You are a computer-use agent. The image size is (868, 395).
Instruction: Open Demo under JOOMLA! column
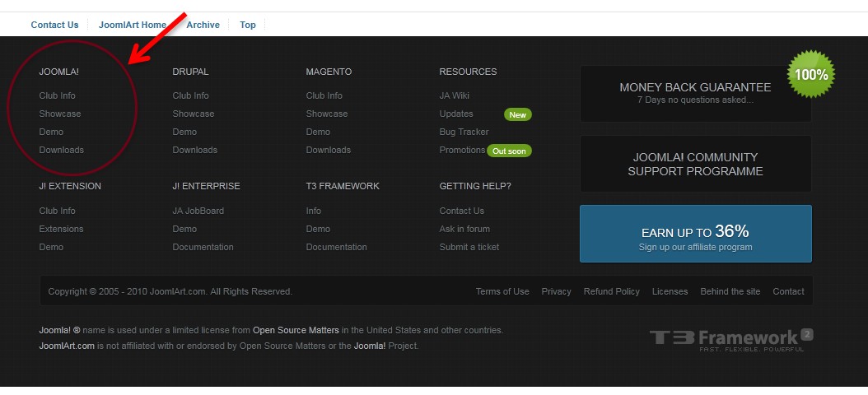(51, 132)
